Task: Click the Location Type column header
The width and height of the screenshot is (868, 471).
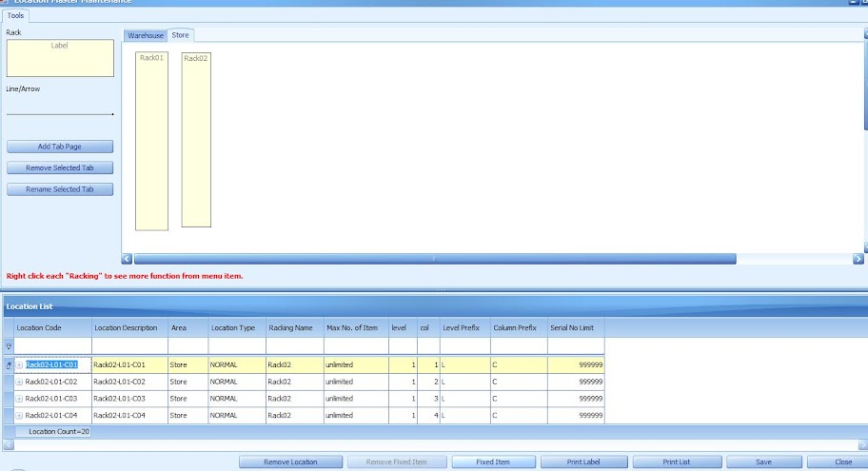Action: click(x=237, y=327)
